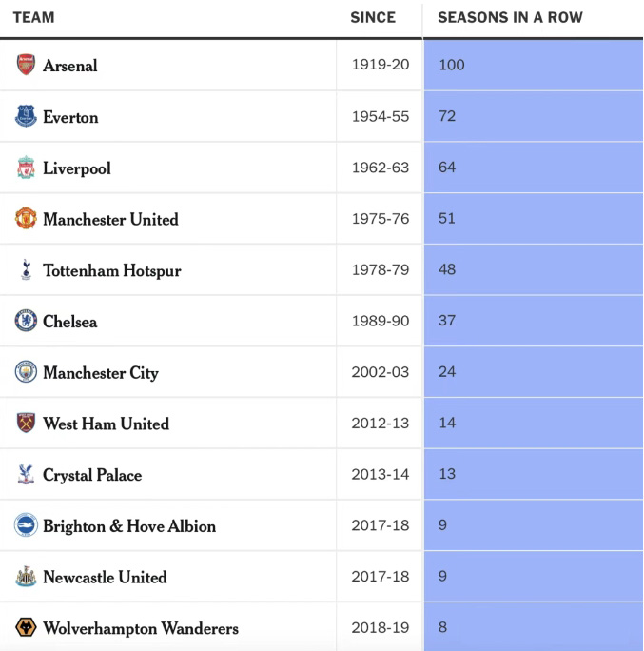Click the Manchester United crest
The image size is (644, 651).
click(x=26, y=219)
